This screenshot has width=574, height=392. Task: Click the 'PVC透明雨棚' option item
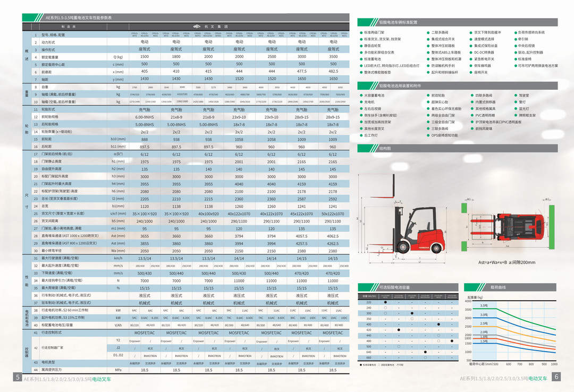coord(485,115)
